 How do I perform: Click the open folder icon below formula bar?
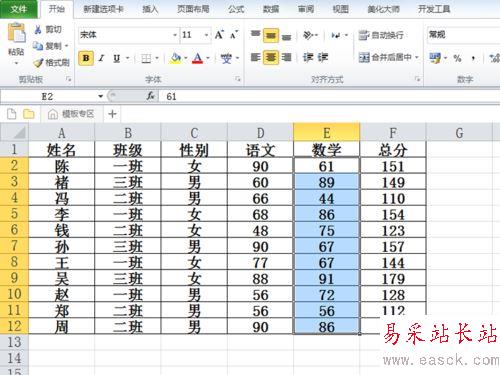coord(29,114)
